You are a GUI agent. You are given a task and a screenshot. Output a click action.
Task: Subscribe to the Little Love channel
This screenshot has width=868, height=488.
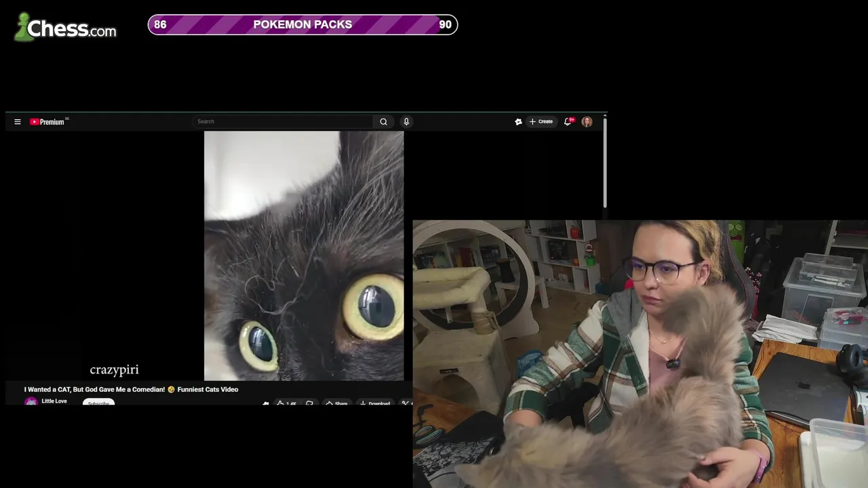(98, 403)
